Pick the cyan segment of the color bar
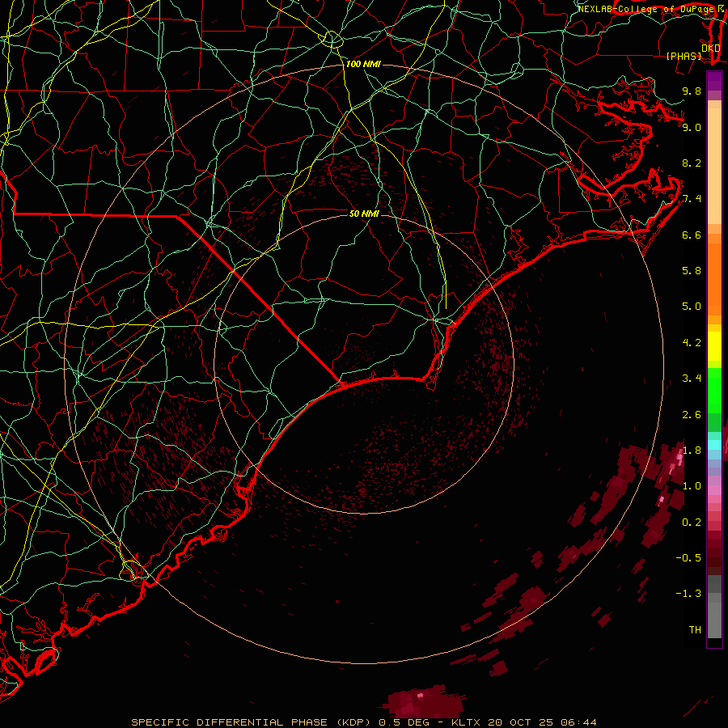The width and height of the screenshot is (728, 728). coord(714,445)
